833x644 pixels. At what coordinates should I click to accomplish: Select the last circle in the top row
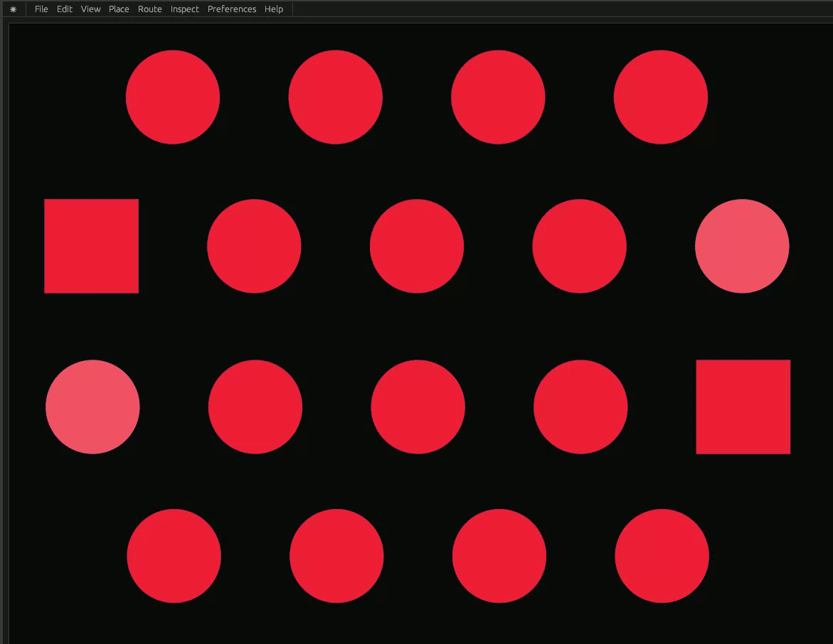(x=660, y=97)
